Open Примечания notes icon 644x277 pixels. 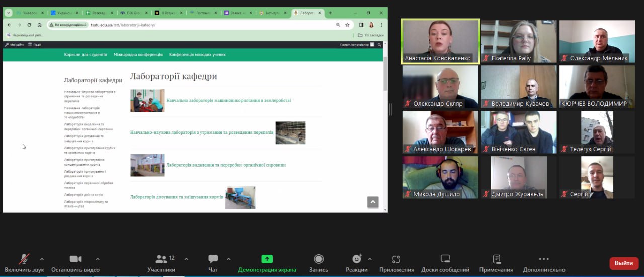[x=496, y=259]
